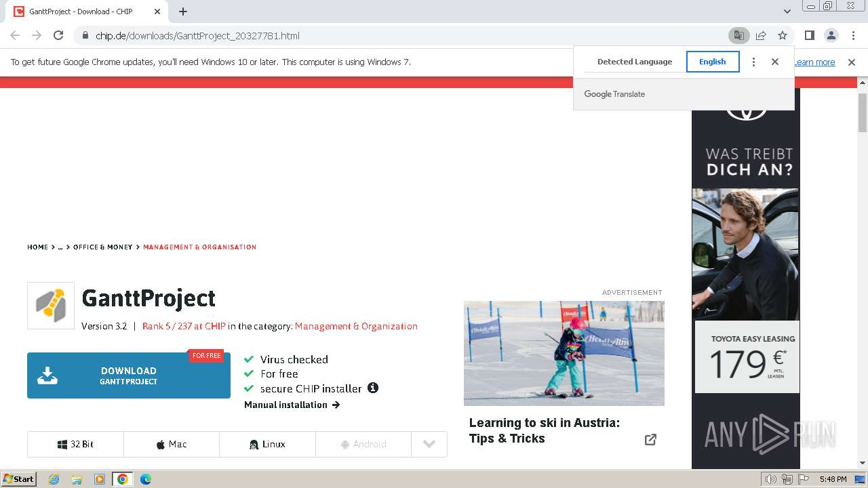Expand the breadcrumb ellipsis
The width and height of the screenshot is (868, 488).
coord(60,247)
